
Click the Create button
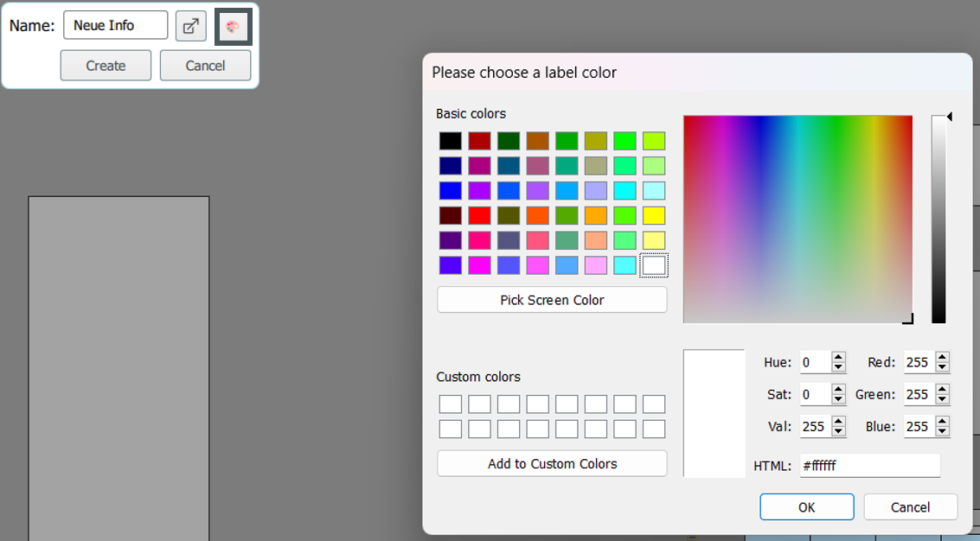coord(105,65)
